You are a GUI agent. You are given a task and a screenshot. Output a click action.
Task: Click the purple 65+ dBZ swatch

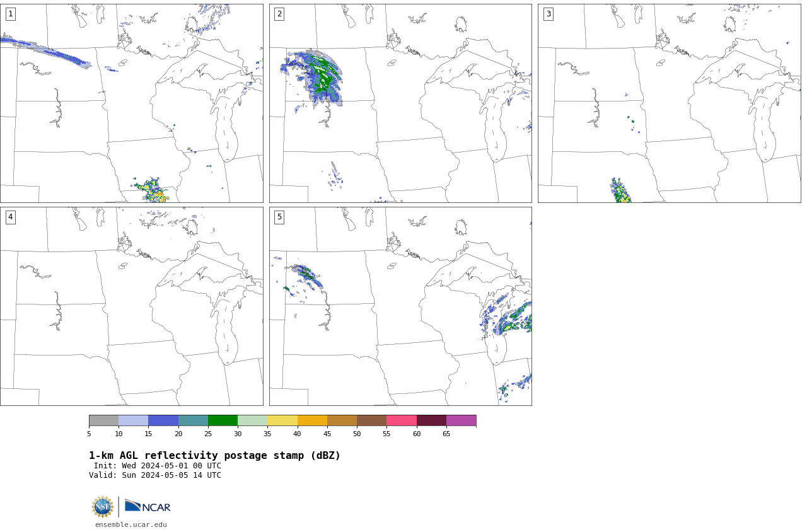(x=461, y=420)
